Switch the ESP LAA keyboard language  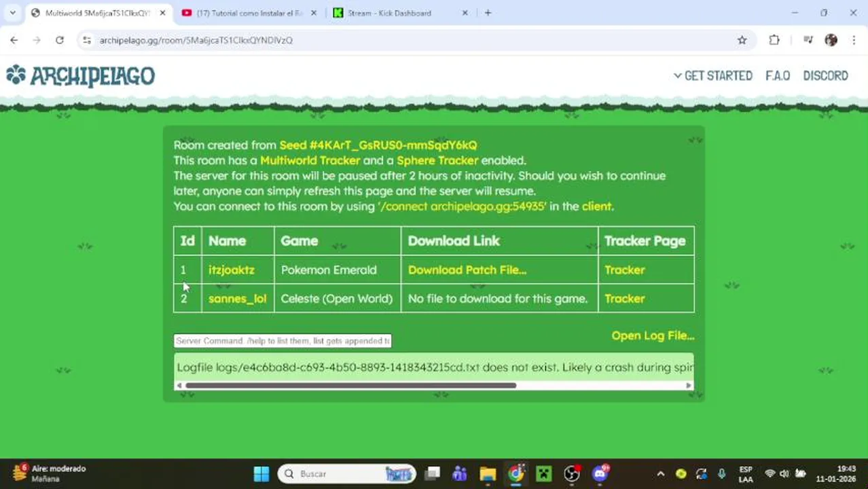[746, 473]
